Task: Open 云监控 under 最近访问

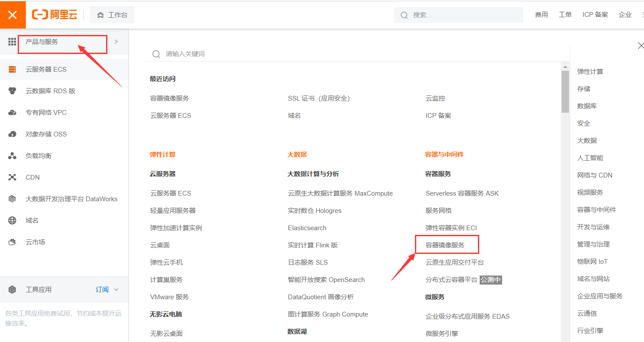Action: click(435, 98)
